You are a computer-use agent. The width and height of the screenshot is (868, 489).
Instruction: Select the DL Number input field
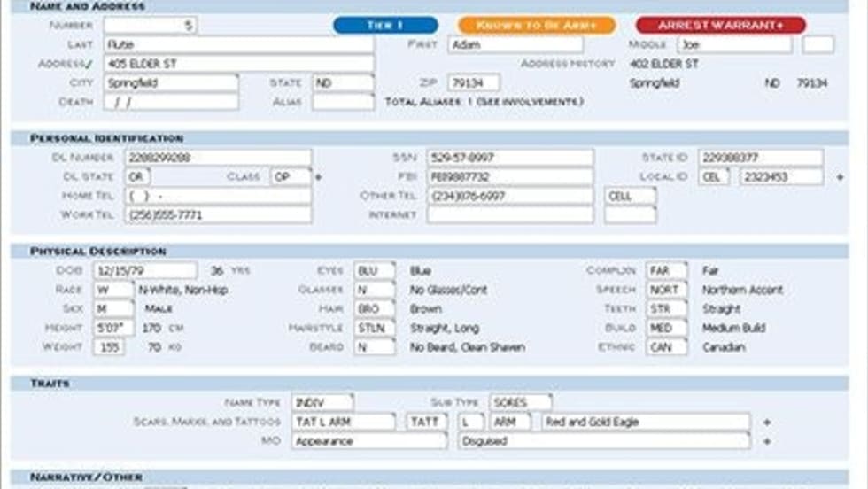[218, 158]
